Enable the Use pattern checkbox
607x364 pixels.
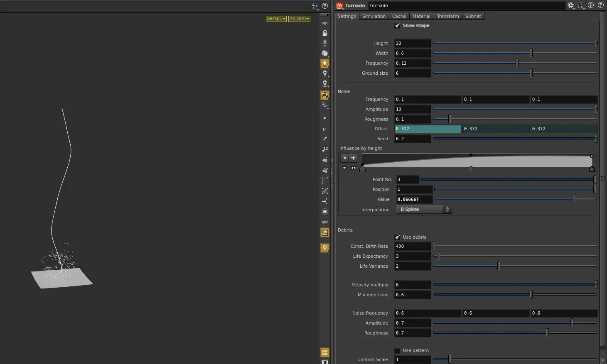pyautogui.click(x=397, y=350)
